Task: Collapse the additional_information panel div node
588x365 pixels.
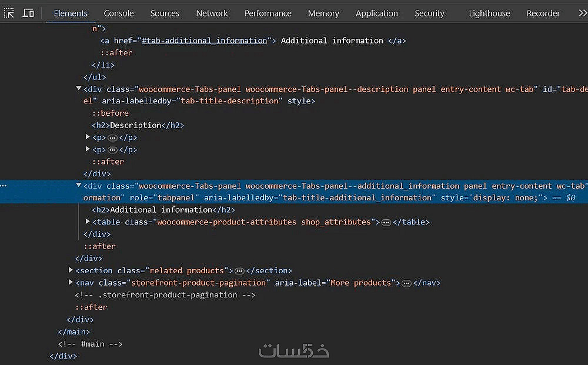Action: pos(78,185)
